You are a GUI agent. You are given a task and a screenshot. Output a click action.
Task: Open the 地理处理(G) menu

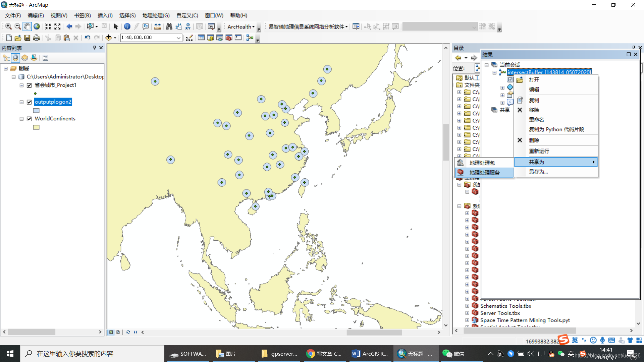click(155, 15)
